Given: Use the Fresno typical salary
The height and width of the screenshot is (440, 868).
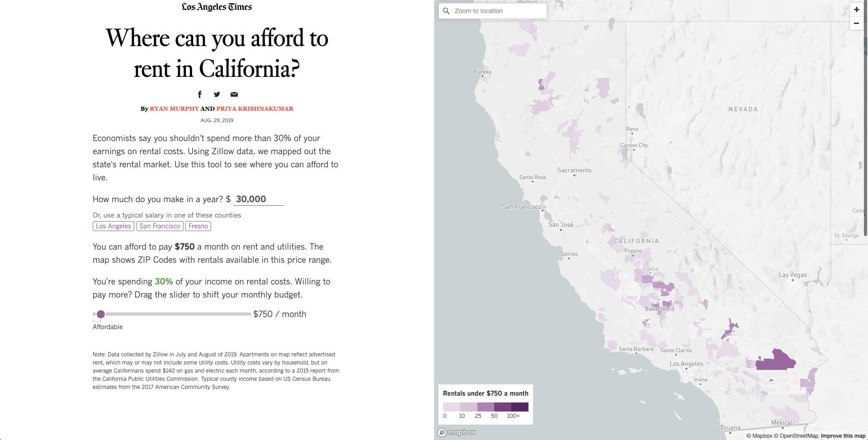Looking at the screenshot, I should [198, 226].
